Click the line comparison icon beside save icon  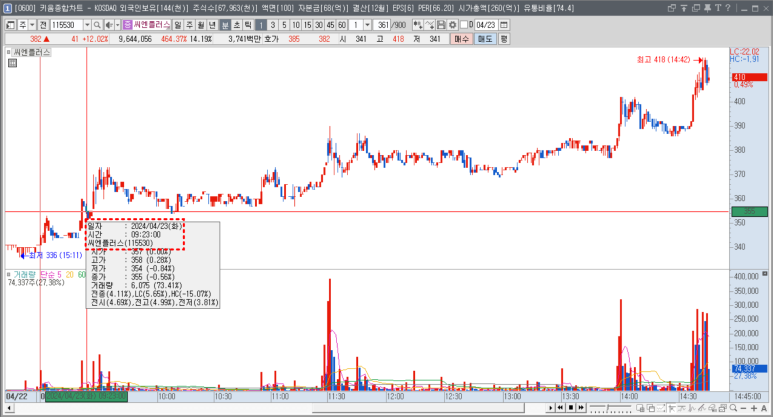(429, 25)
